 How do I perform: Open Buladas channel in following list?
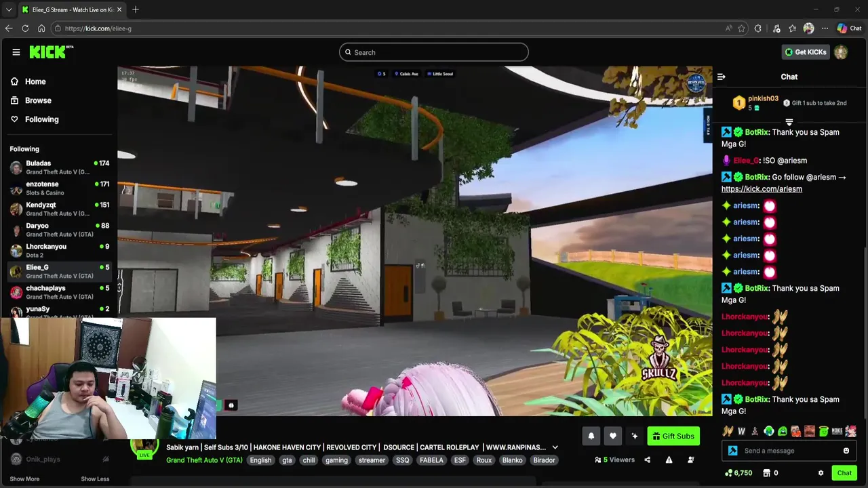coord(60,167)
